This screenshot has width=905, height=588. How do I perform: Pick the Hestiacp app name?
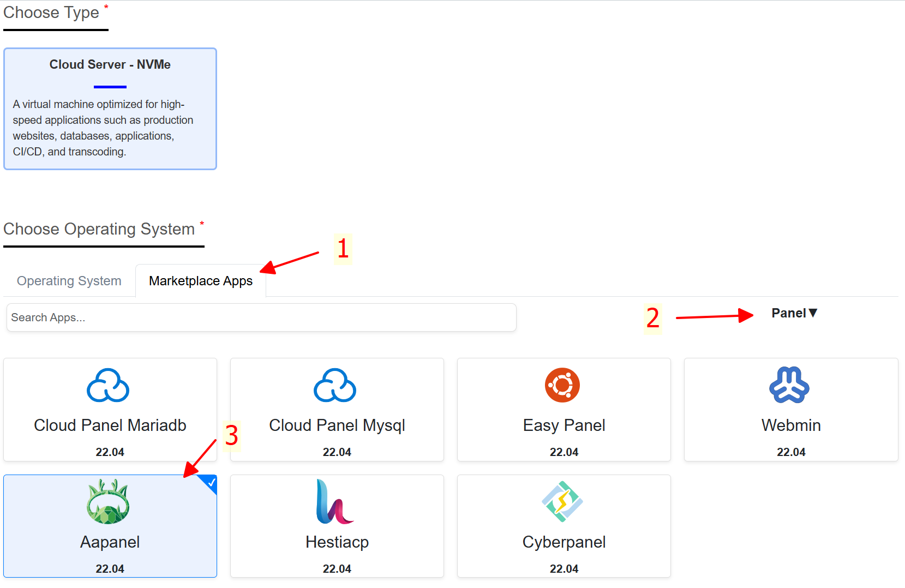pos(337,542)
